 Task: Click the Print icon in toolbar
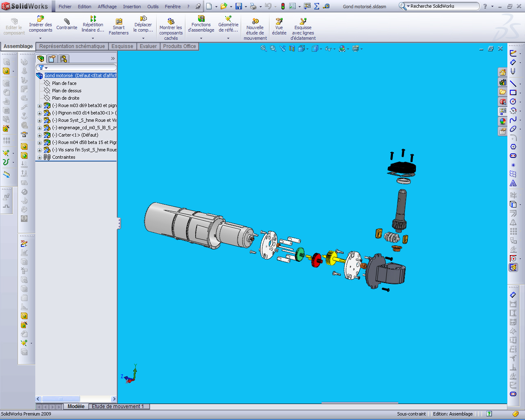(x=253, y=6)
